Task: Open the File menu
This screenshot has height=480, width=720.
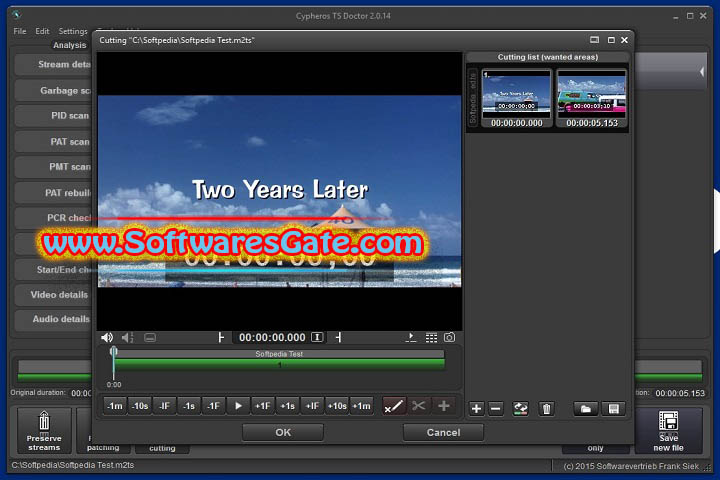Action: click(20, 31)
